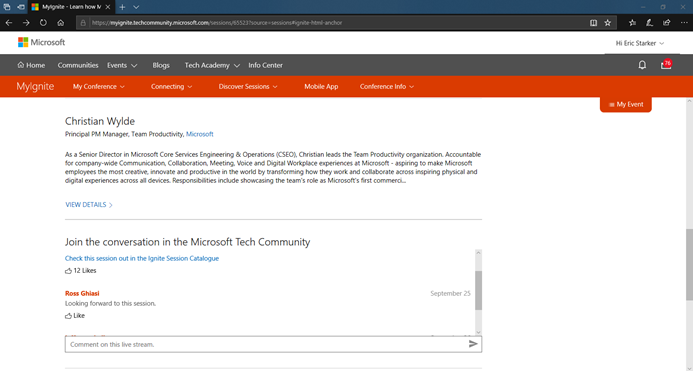Open Info Center in the navigation
Viewport: 693px width, 371px height.
(x=265, y=65)
